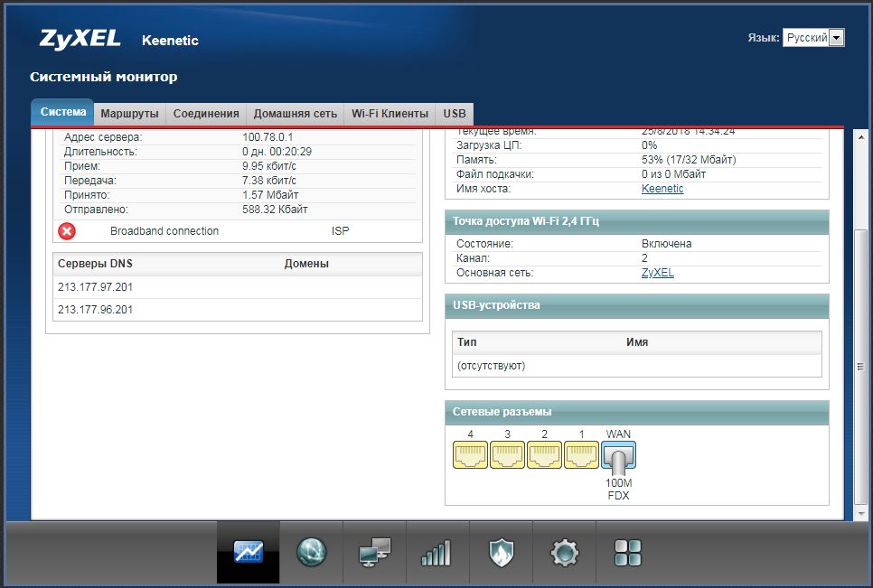
Task: Select DNS server 213.177.96.201
Action: point(95,309)
